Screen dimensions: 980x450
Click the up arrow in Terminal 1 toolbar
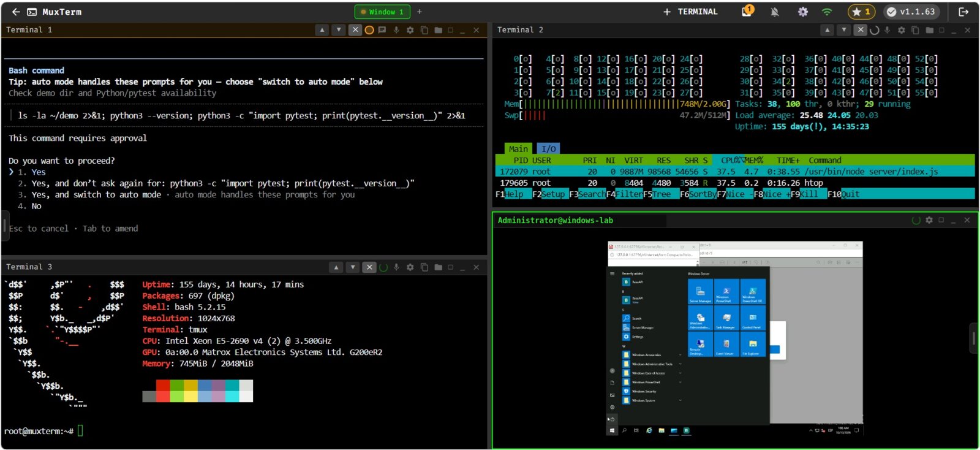click(x=322, y=30)
